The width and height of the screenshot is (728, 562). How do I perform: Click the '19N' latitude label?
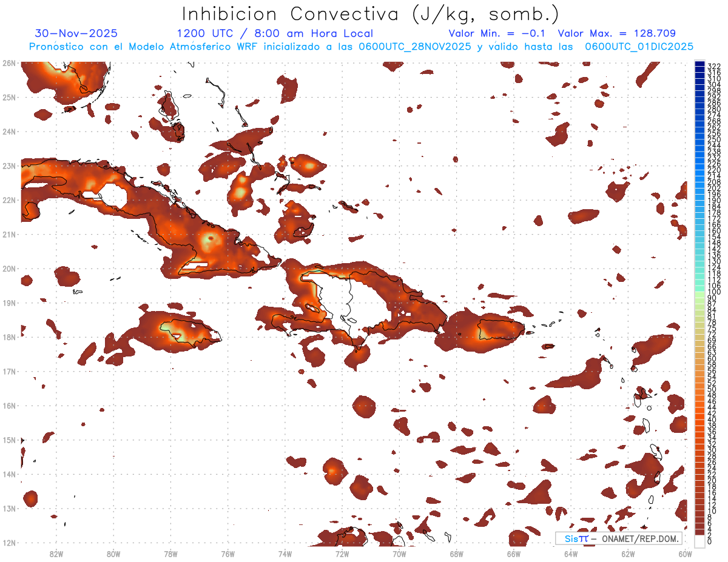click(x=8, y=303)
